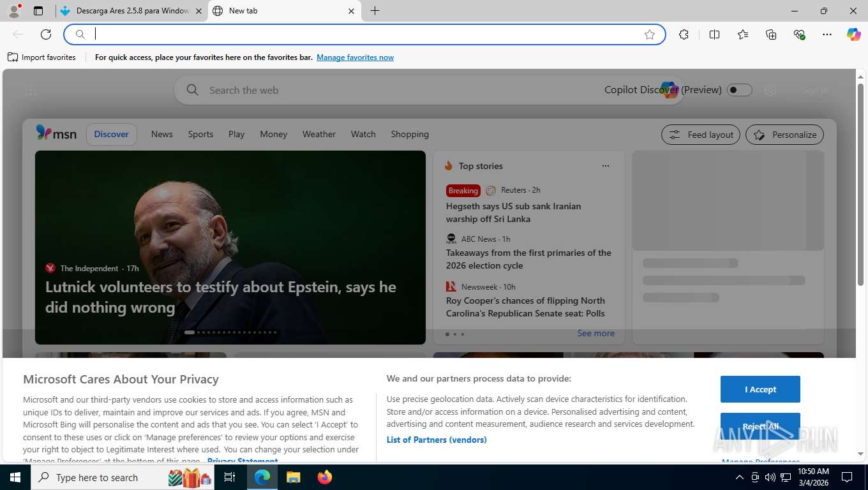
Task: Open Split screen icon
Action: click(715, 34)
